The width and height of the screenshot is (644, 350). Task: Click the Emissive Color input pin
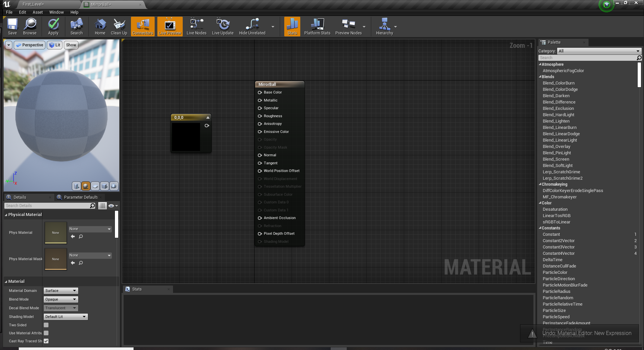[260, 132]
